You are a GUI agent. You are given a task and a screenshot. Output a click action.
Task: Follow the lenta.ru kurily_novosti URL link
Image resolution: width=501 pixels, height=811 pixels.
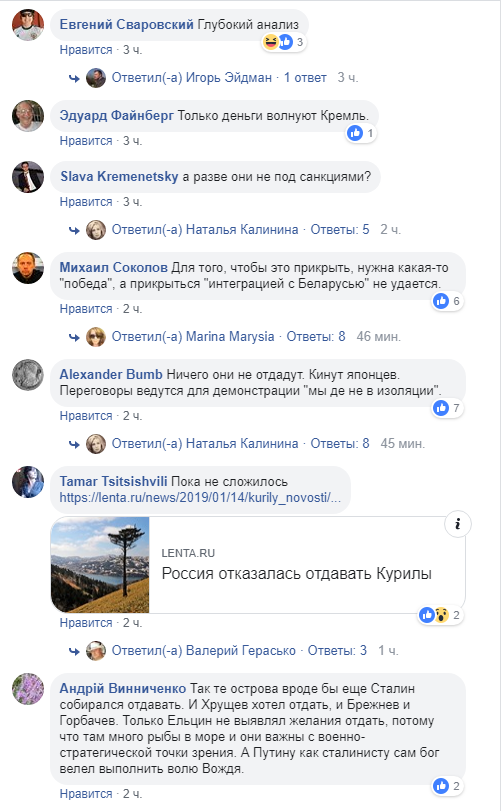pos(200,498)
